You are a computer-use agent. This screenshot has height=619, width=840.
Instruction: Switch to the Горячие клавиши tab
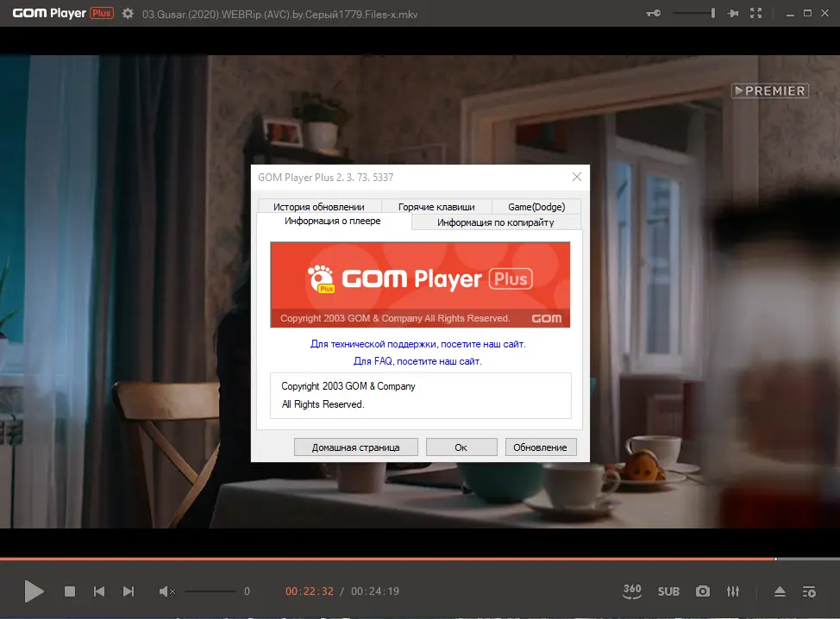(436, 206)
